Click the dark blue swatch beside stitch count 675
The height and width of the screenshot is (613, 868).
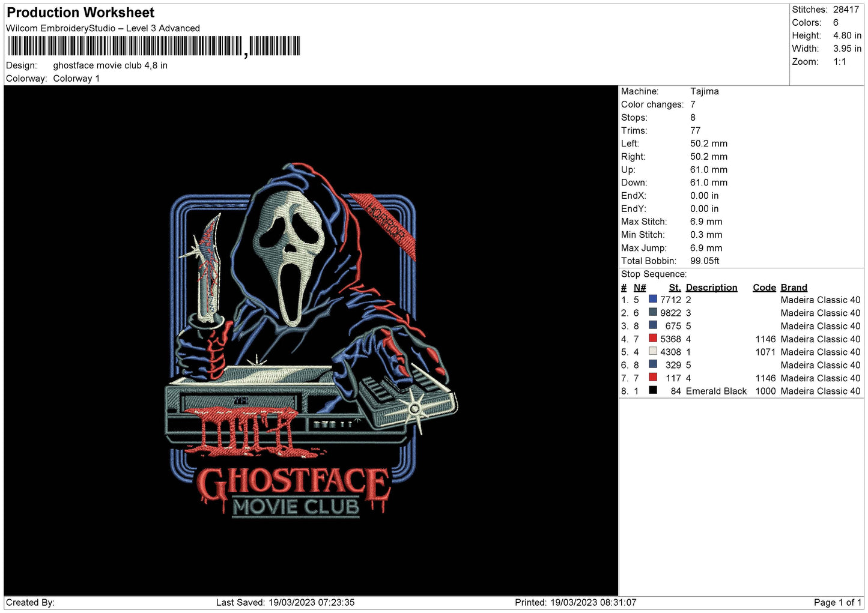point(653,325)
